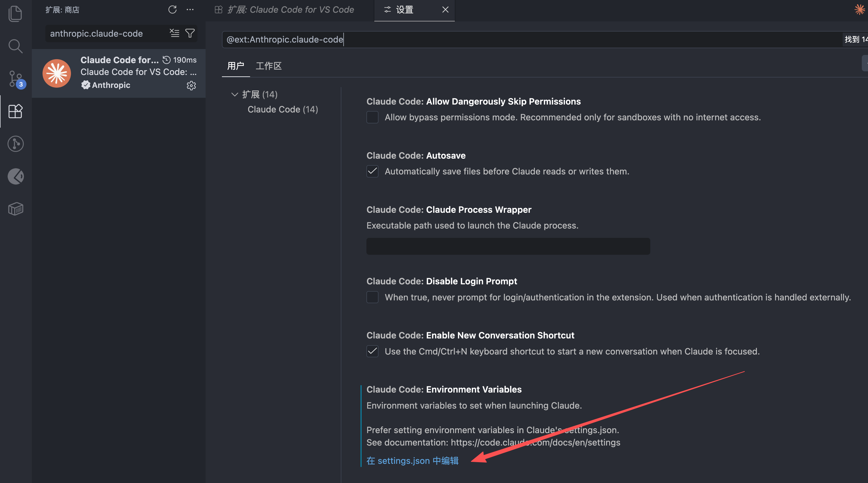
Task: Clear extensions search results icon
Action: pyautogui.click(x=174, y=33)
